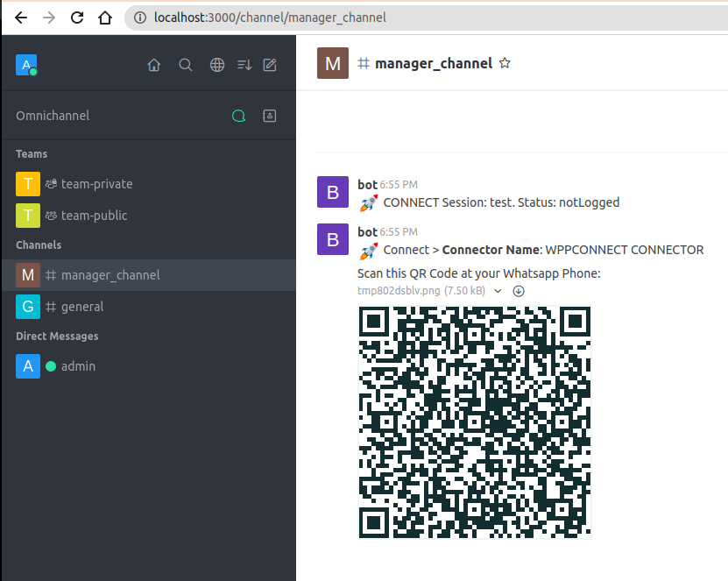The width and height of the screenshot is (728, 581).
Task: Open the sidebar Sort/Display options
Action: pos(244,65)
